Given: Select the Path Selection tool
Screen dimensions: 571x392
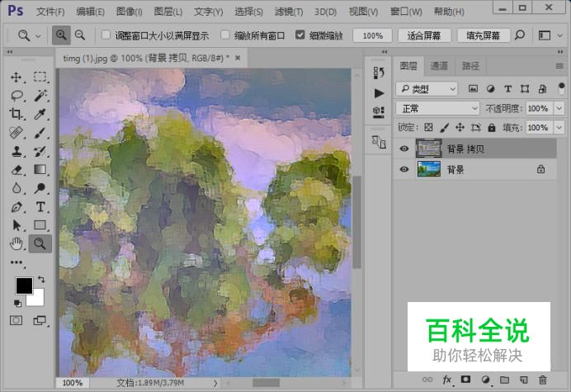Looking at the screenshot, I should [x=16, y=225].
